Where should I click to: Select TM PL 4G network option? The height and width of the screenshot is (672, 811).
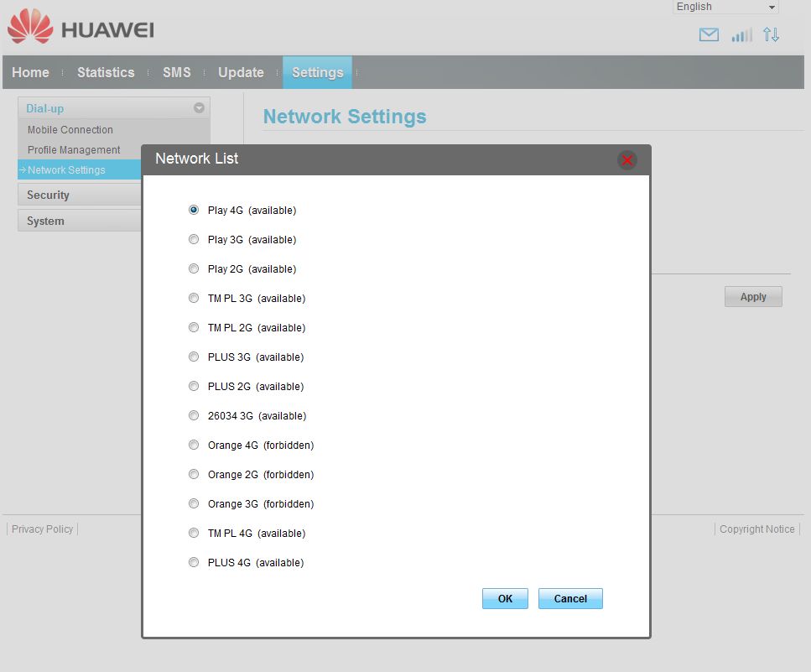click(194, 534)
